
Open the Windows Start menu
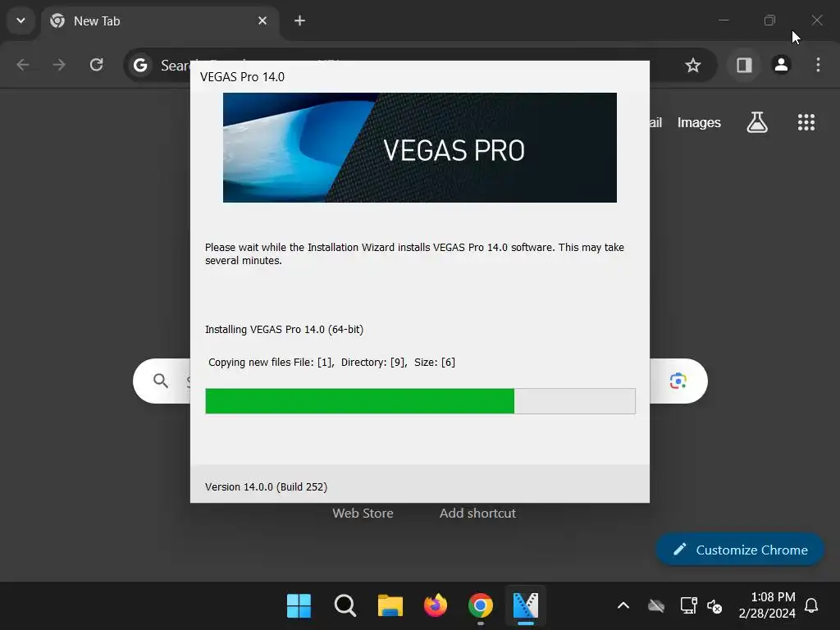pyautogui.click(x=299, y=606)
